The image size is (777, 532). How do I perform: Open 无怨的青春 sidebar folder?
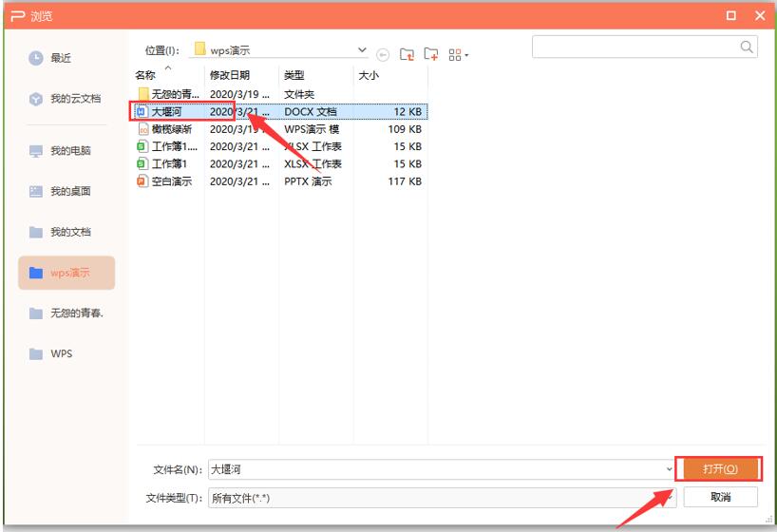pos(66,313)
